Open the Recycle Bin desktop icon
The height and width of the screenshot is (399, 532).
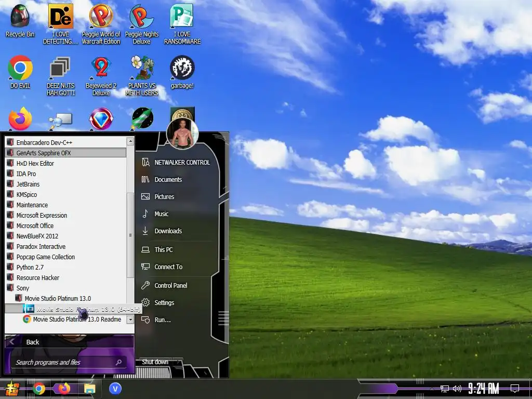click(x=20, y=21)
